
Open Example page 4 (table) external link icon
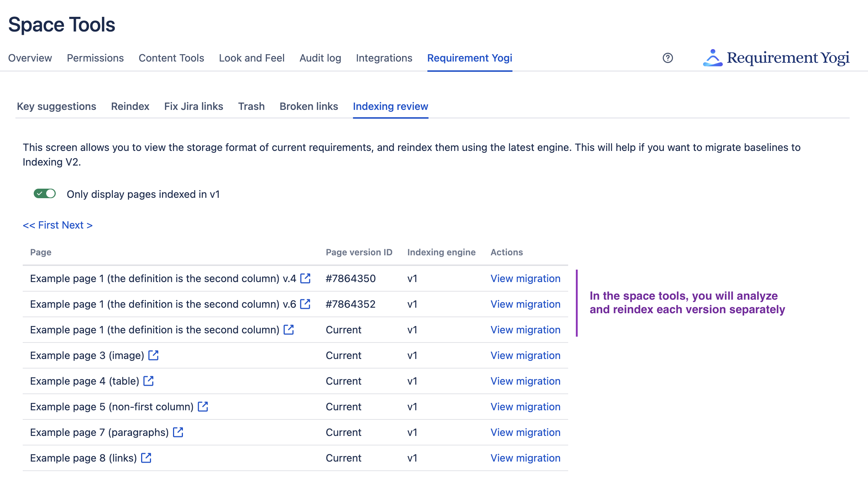148,381
